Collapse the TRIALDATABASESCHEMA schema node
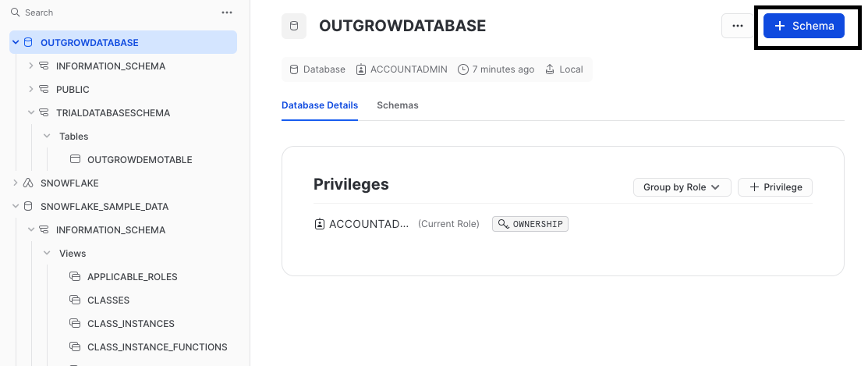 [31, 112]
